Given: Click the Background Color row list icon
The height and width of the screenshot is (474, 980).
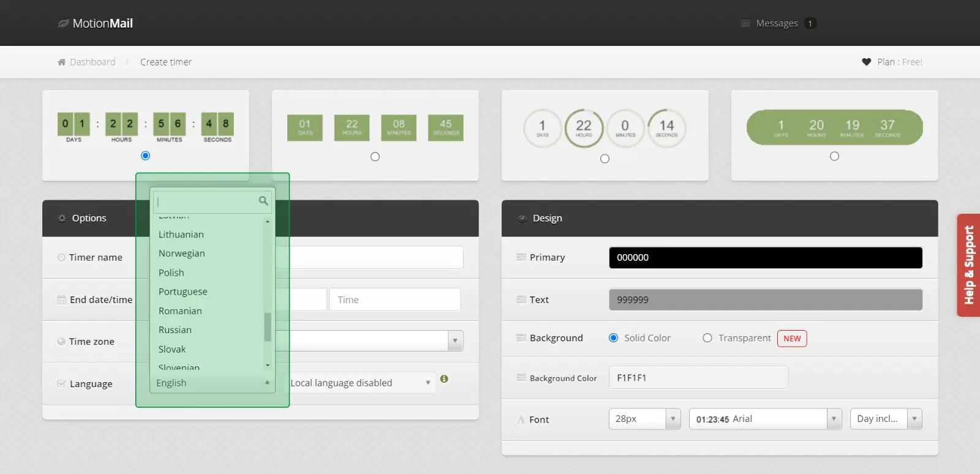Looking at the screenshot, I should (x=521, y=378).
